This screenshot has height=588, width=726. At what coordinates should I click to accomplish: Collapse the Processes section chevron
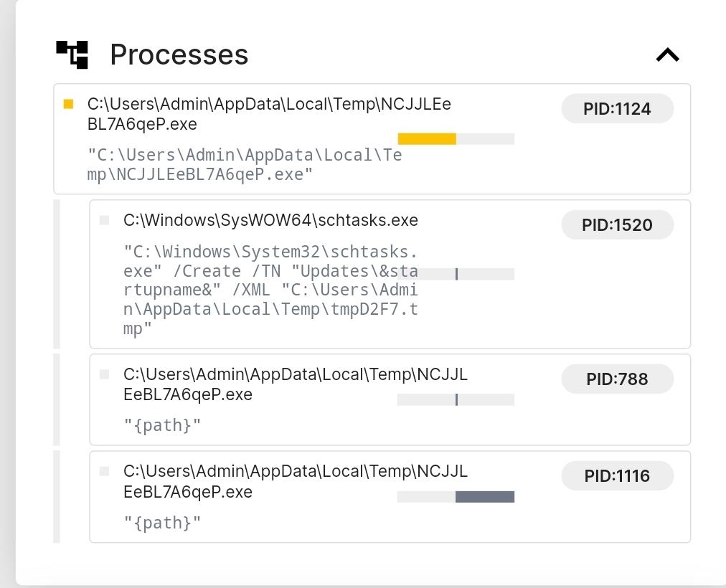point(667,55)
